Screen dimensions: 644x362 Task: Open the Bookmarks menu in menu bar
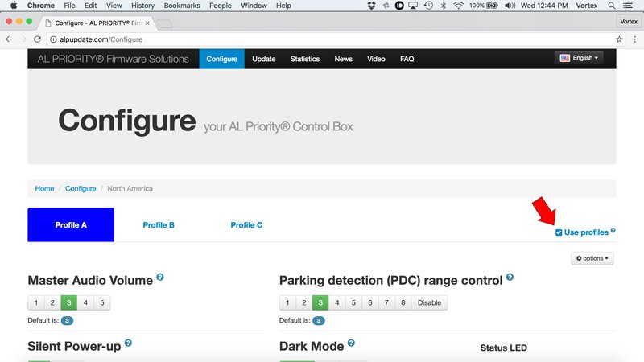[182, 6]
